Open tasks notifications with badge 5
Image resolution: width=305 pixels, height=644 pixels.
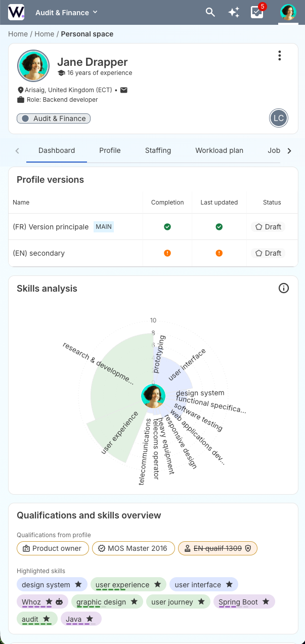[257, 13]
